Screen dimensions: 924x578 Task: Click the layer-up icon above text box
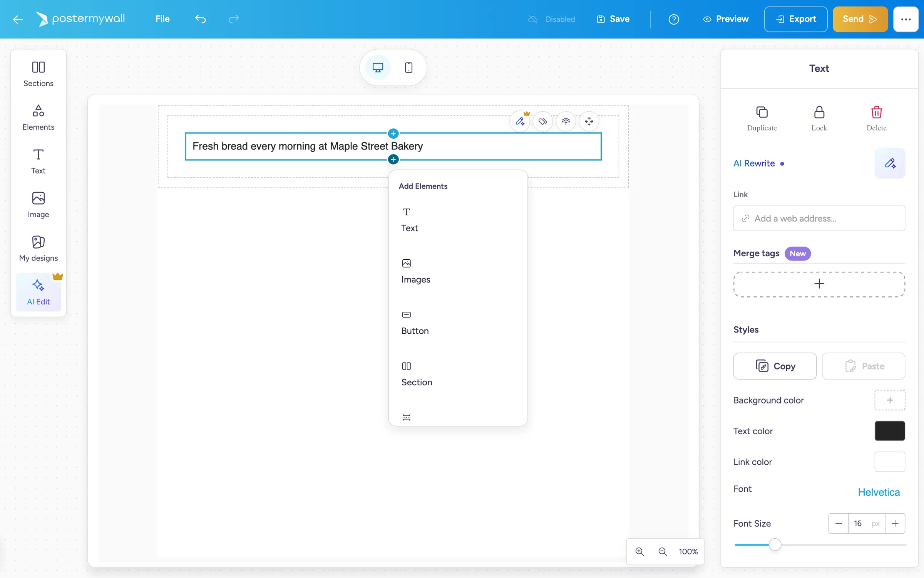point(566,121)
